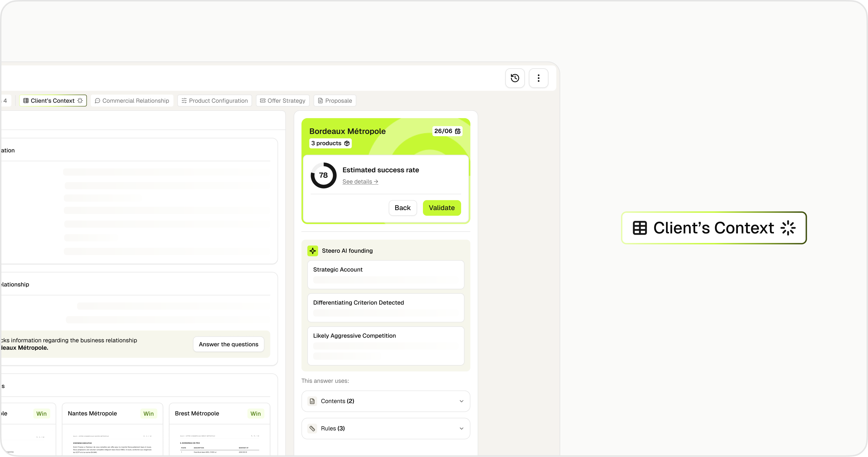Click the Estimated success rate heading

point(380,170)
